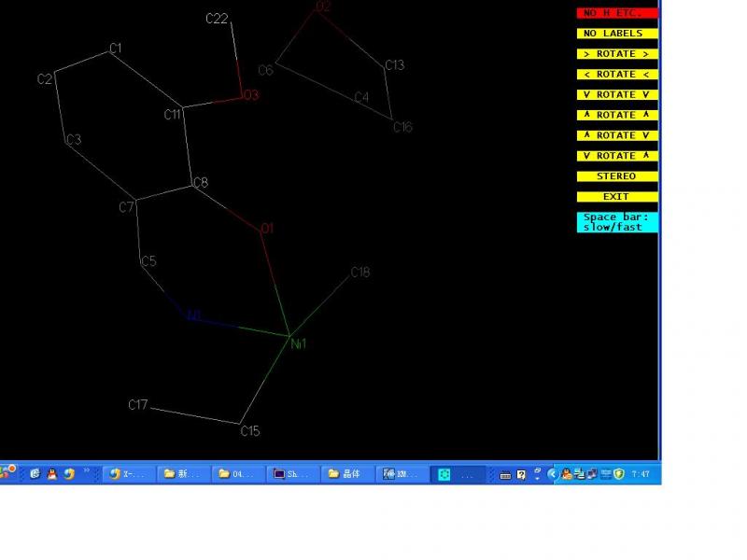Expand hidden system tray icons arrow

553,474
